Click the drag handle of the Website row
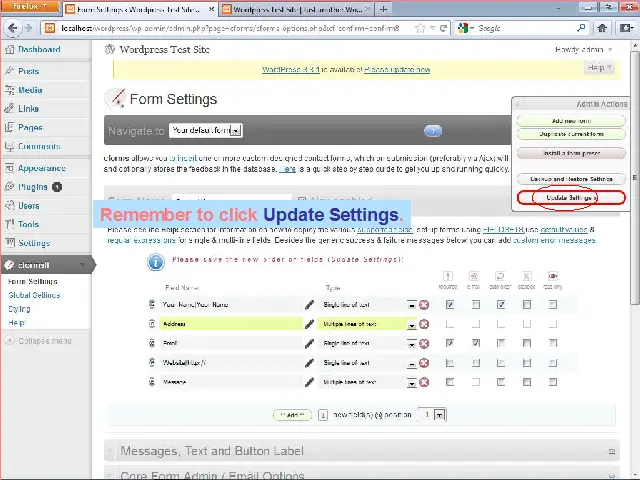This screenshot has width=640, height=480. pyautogui.click(x=152, y=362)
